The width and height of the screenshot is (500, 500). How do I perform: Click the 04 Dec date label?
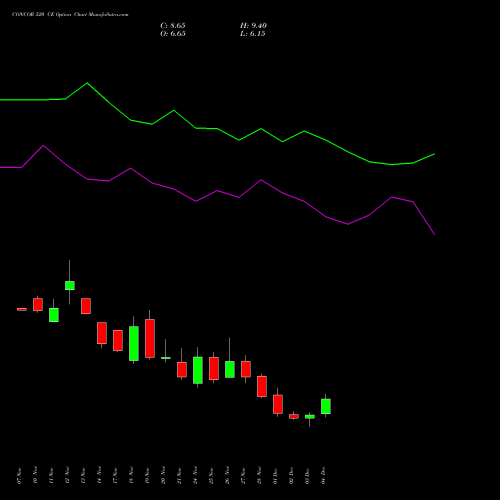tap(323, 475)
